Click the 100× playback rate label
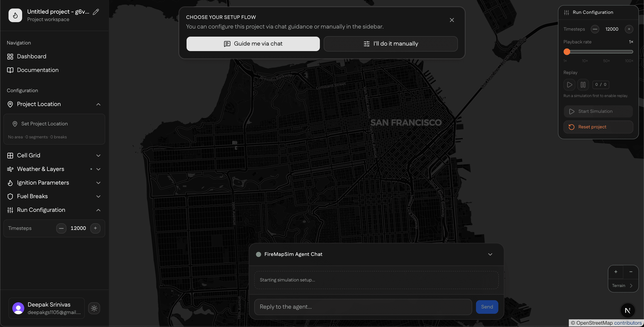Viewport: 644px width, 327px height. [x=629, y=61]
